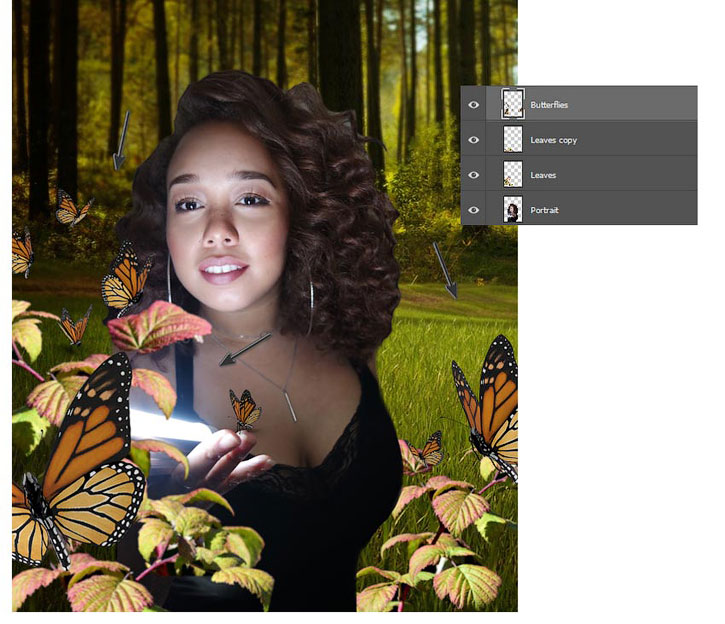
Task: Select the Leaves copy layer thumbnail
Action: click(513, 139)
